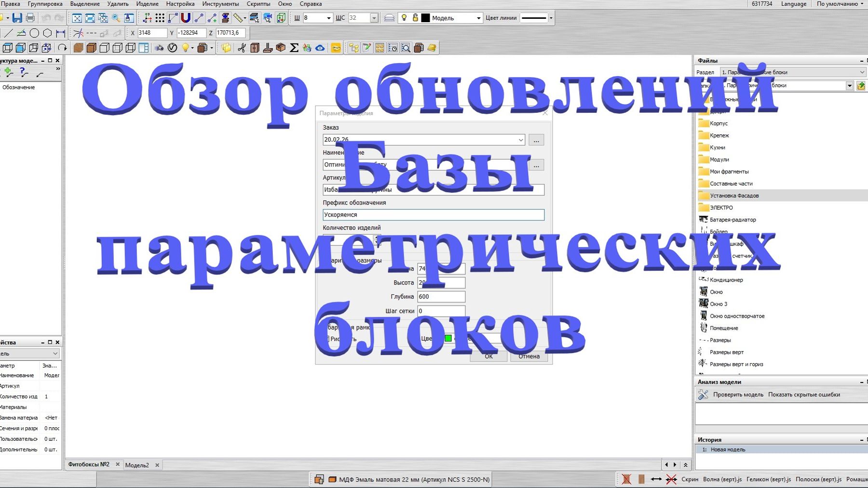The height and width of the screenshot is (488, 868).
Task: Switch to the Модель2 tab
Action: (137, 465)
